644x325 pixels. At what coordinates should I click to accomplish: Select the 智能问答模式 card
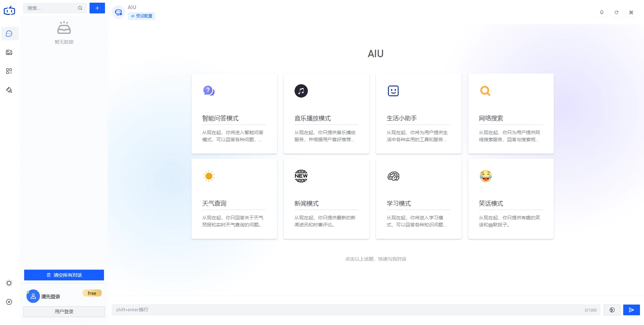pos(234,114)
